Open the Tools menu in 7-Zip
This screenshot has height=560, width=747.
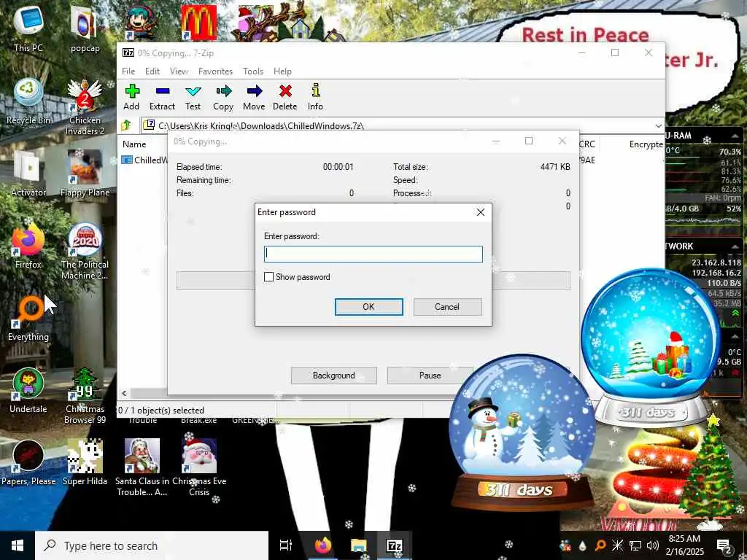(253, 71)
